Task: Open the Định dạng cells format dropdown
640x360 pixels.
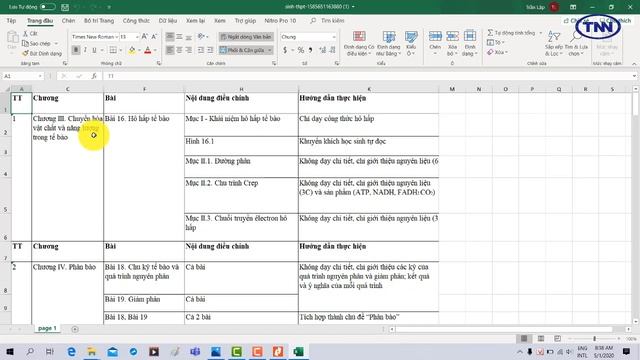Action: (x=470, y=43)
